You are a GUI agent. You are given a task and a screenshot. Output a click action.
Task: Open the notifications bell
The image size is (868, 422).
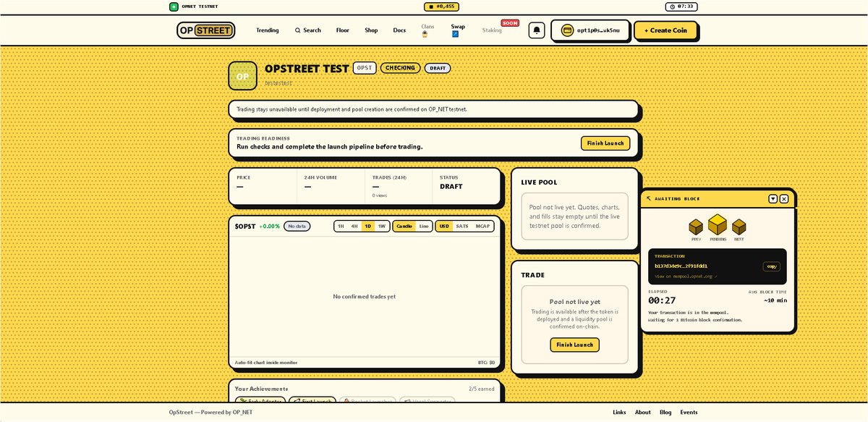click(x=537, y=30)
